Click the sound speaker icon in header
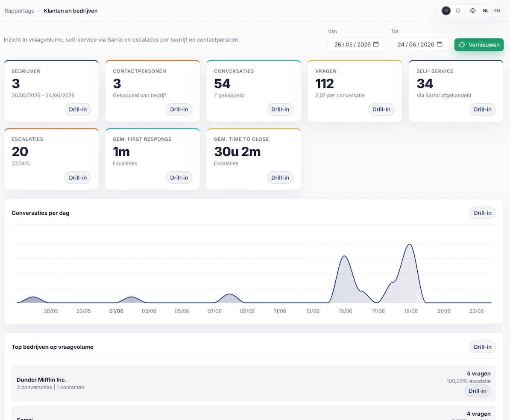Screen dimensions: 510x420 (x=446, y=11)
